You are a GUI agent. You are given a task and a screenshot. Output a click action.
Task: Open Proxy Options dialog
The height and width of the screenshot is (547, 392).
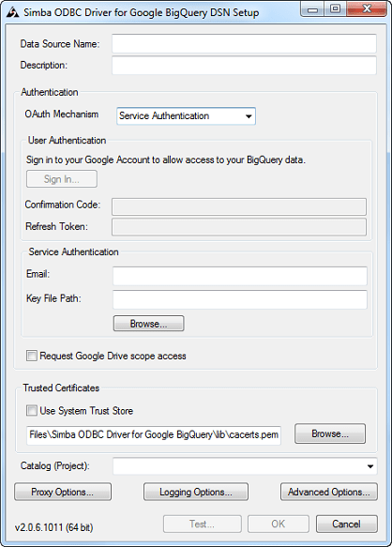click(x=63, y=492)
